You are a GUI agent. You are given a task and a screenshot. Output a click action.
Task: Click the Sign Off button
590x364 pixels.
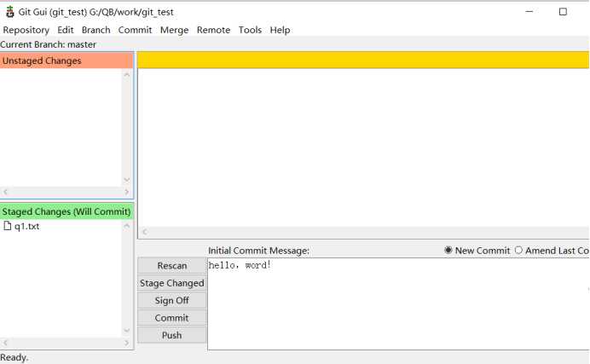coord(172,300)
